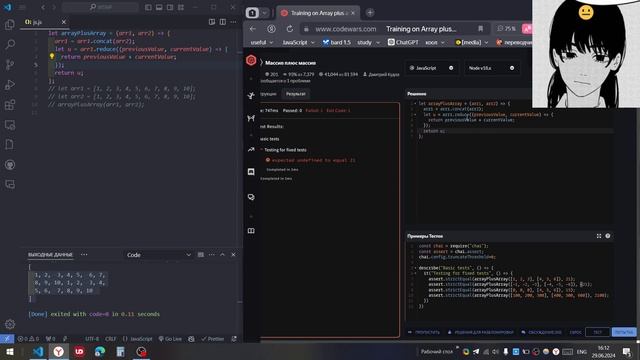
Task: Open the ChatGPT bookmark
Action: [x=403, y=42]
